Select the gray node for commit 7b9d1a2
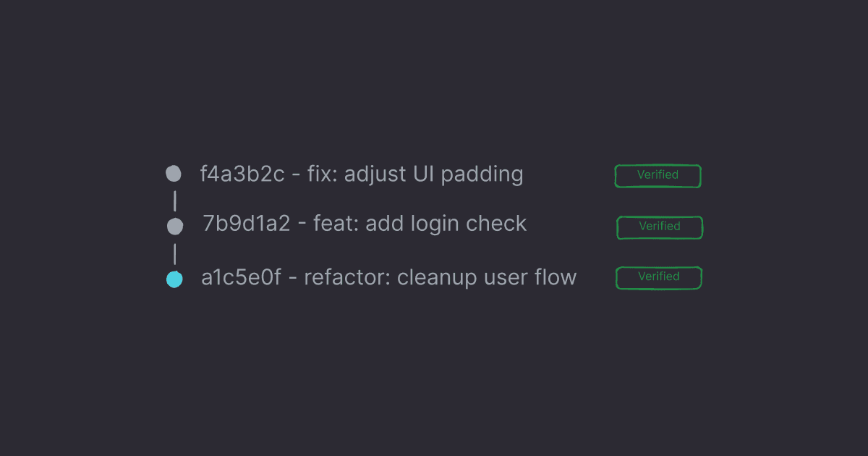This screenshot has width=868, height=456. 175,227
